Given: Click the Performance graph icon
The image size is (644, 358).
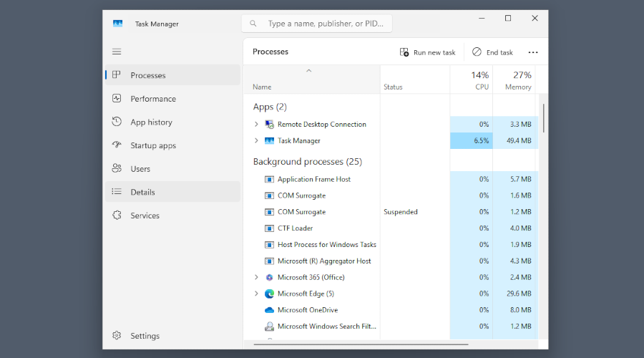Looking at the screenshot, I should [117, 98].
